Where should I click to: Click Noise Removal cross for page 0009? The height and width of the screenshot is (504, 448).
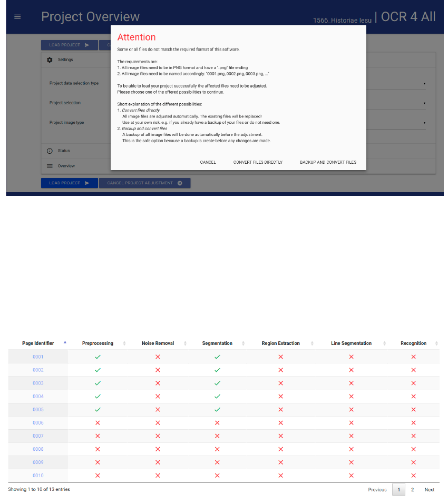pos(158,462)
